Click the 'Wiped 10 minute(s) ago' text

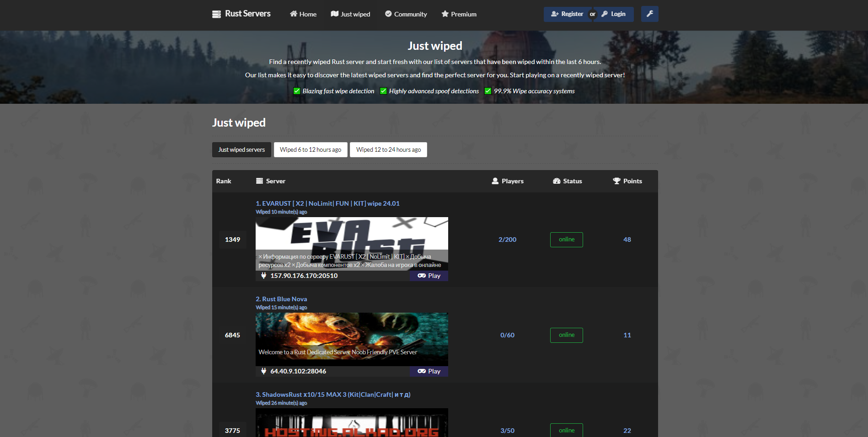(x=281, y=212)
